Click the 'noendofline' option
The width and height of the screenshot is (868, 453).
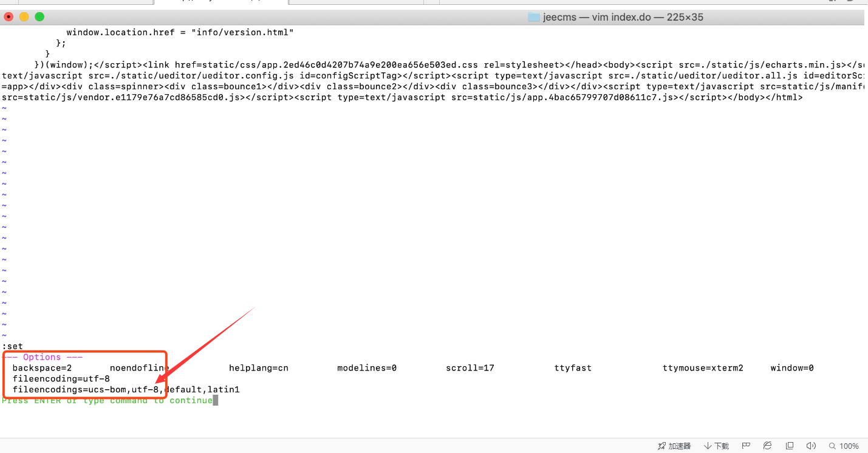[140, 368]
